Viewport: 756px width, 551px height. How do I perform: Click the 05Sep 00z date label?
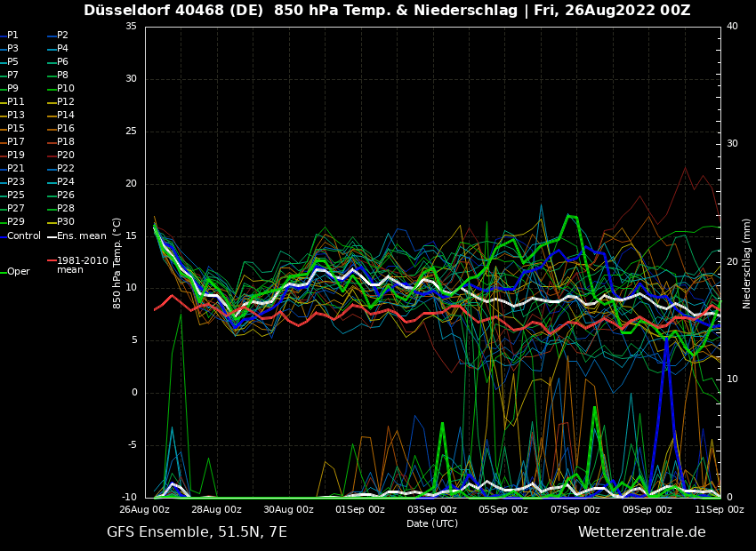click(503, 510)
